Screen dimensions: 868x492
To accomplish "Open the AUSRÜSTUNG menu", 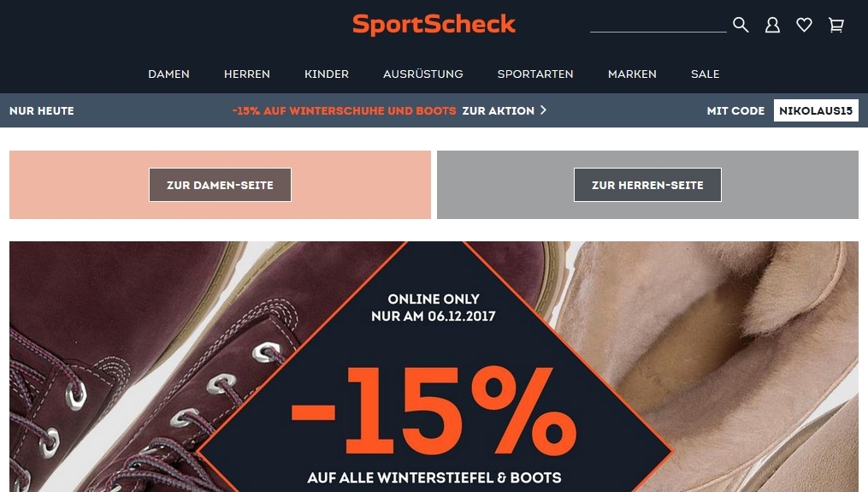I will click(x=423, y=74).
